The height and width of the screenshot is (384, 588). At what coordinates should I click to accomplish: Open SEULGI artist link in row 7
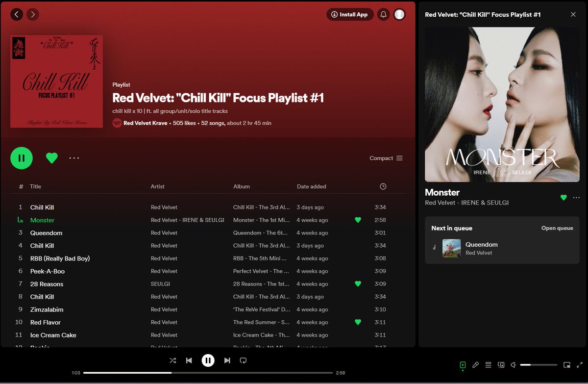pyautogui.click(x=161, y=284)
